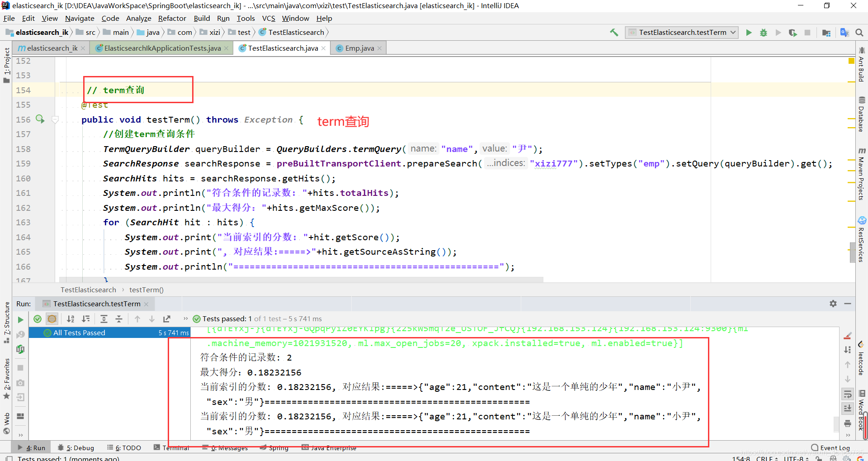Open Search Everywhere magnifier icon

(859, 32)
